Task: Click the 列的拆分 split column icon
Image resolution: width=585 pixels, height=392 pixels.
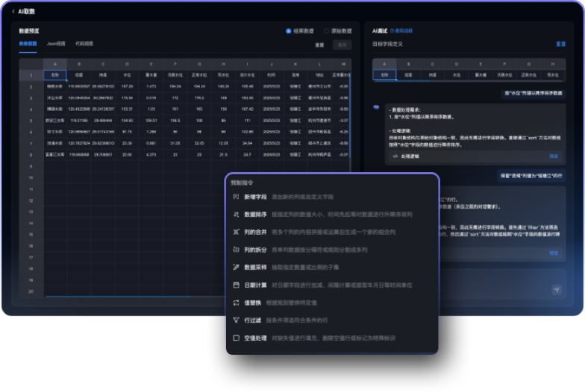Action: [236, 249]
